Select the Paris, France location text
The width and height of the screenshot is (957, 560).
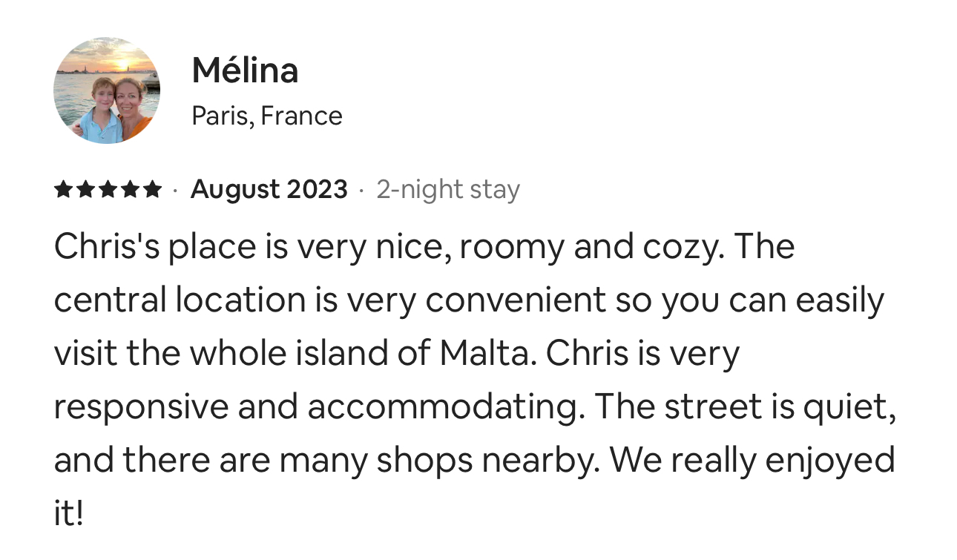point(267,116)
